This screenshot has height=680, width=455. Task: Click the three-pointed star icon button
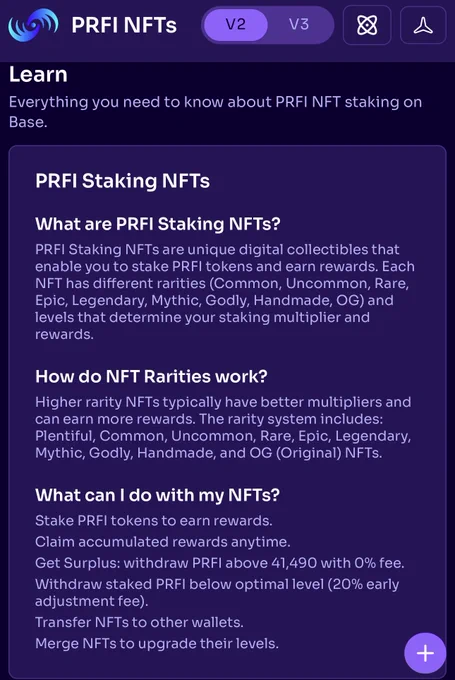pyautogui.click(x=423, y=25)
